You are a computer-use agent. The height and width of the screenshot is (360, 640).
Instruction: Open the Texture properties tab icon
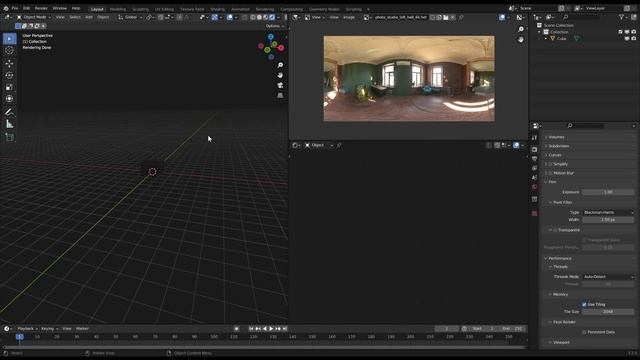tap(534, 213)
